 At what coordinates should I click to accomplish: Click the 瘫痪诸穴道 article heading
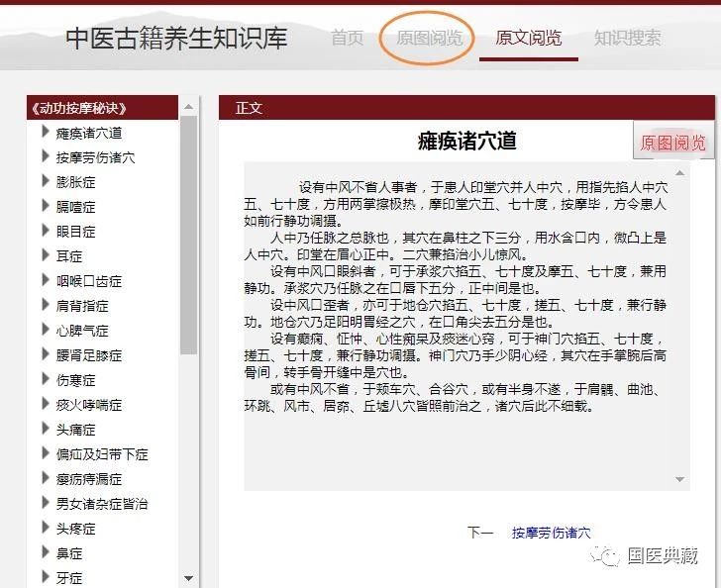click(467, 142)
